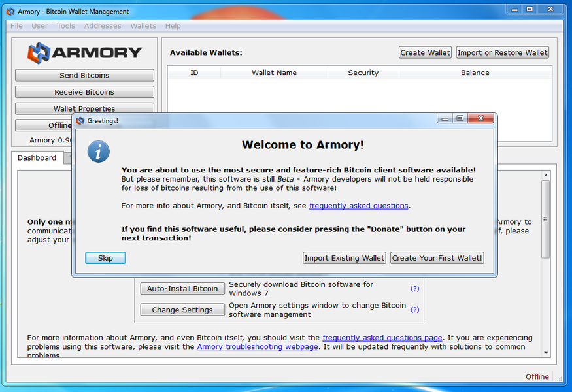The width and height of the screenshot is (572, 392).
Task: Click 'Open Armory settings window' description text
Action: [317, 310]
